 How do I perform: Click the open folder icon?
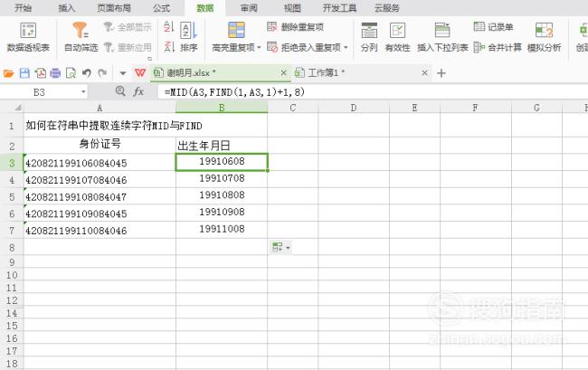click(x=9, y=73)
